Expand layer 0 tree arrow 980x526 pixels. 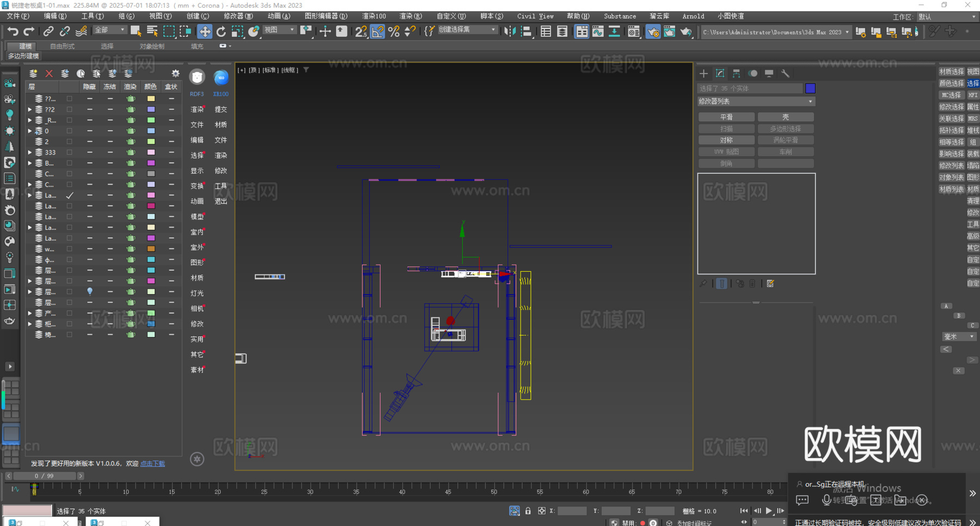pos(29,131)
